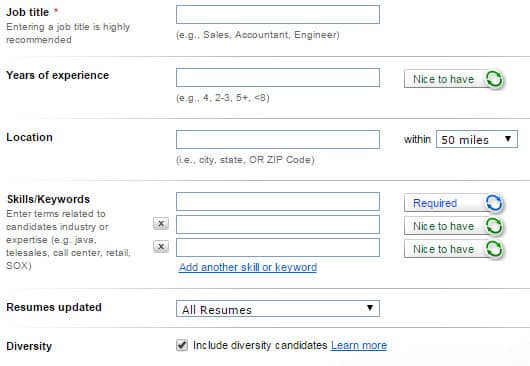The width and height of the screenshot is (530, 366).
Task: Click the second Skills/Keywords input box
Action: (x=278, y=224)
